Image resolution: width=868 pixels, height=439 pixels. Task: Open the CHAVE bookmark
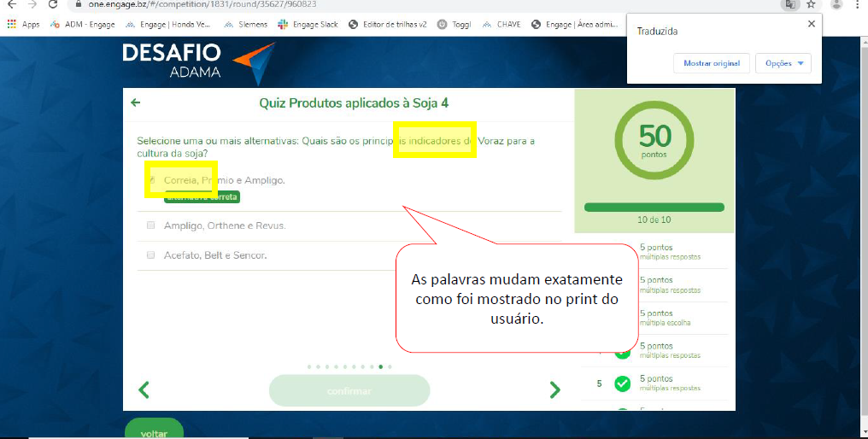click(x=501, y=25)
